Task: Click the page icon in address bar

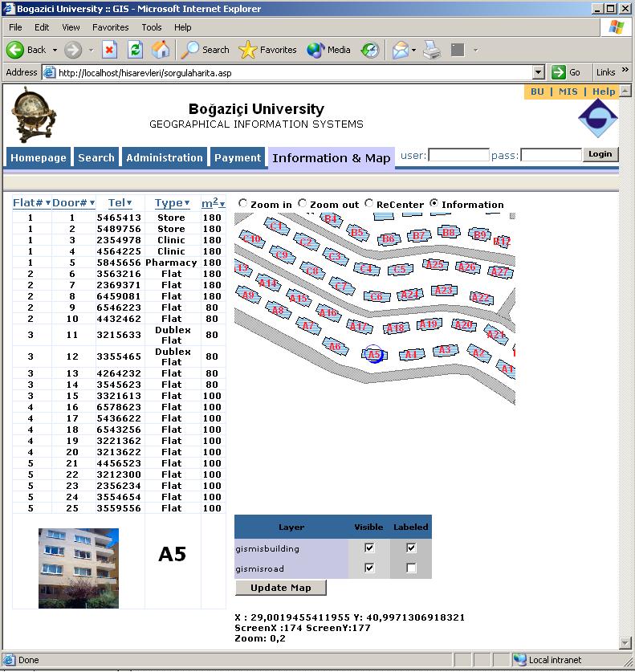Action: (x=50, y=72)
